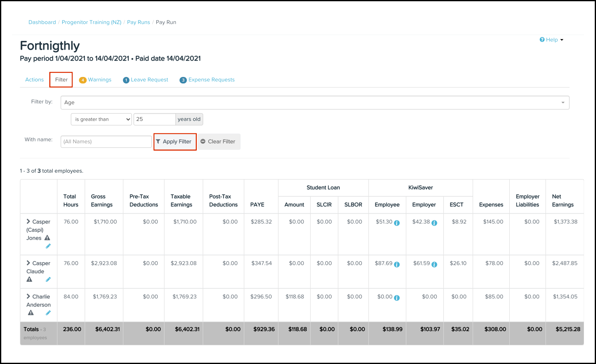Click warning triangle beside Casper Jones
This screenshot has height=364, width=596.
coord(47,238)
